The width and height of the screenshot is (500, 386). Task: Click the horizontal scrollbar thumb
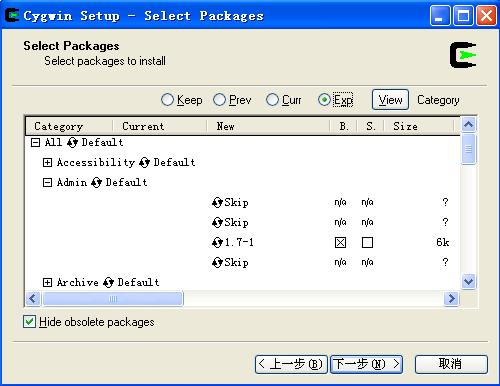(x=113, y=299)
